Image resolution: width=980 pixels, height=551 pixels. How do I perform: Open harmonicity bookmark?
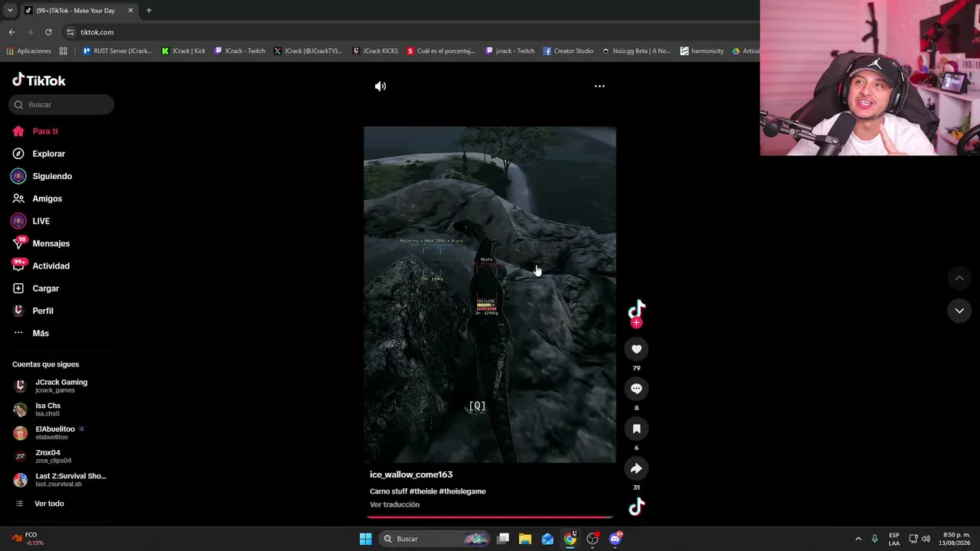(x=702, y=51)
